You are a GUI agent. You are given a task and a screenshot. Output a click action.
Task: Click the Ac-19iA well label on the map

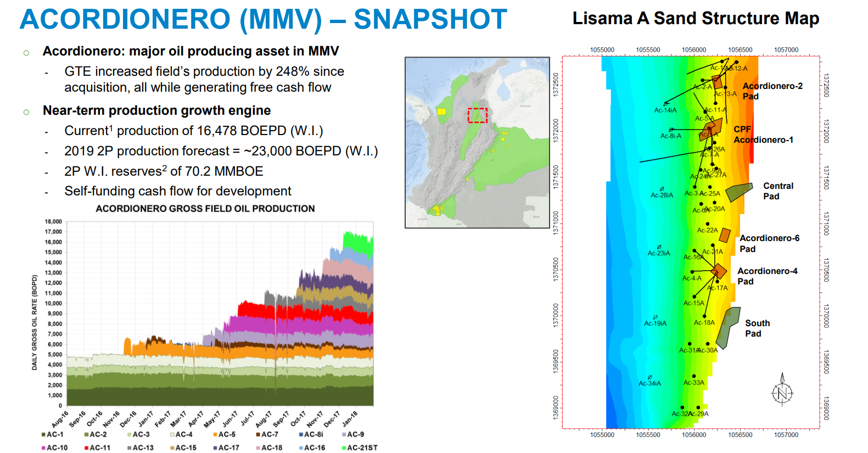pyautogui.click(x=656, y=324)
